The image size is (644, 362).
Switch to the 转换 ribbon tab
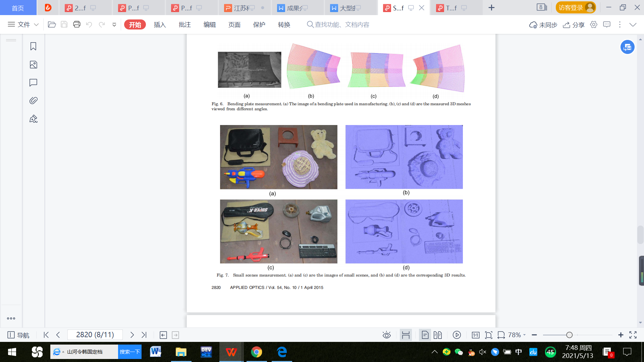click(284, 24)
